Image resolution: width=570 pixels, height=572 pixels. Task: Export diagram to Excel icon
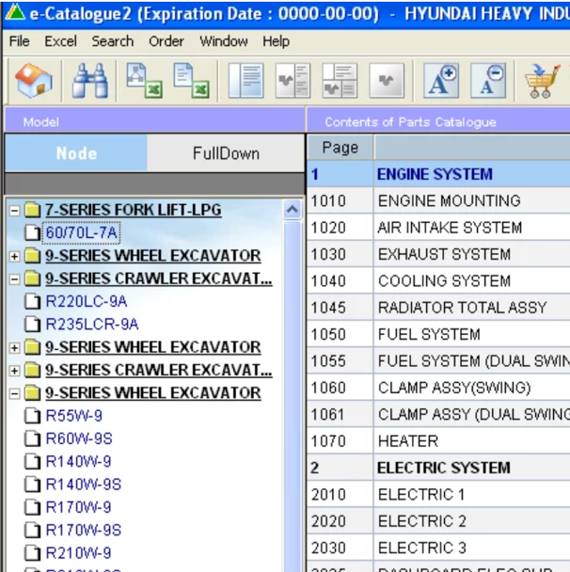click(144, 81)
